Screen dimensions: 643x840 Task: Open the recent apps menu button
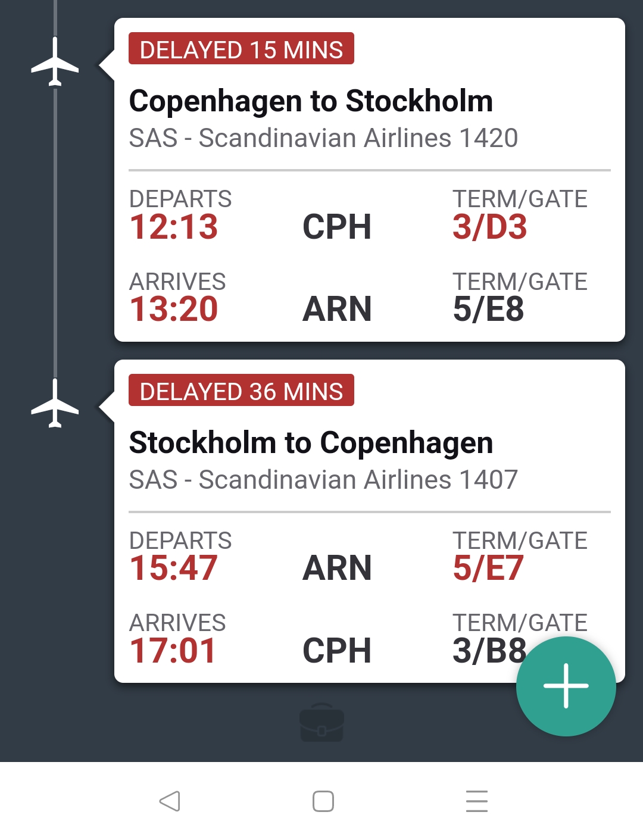click(x=476, y=801)
